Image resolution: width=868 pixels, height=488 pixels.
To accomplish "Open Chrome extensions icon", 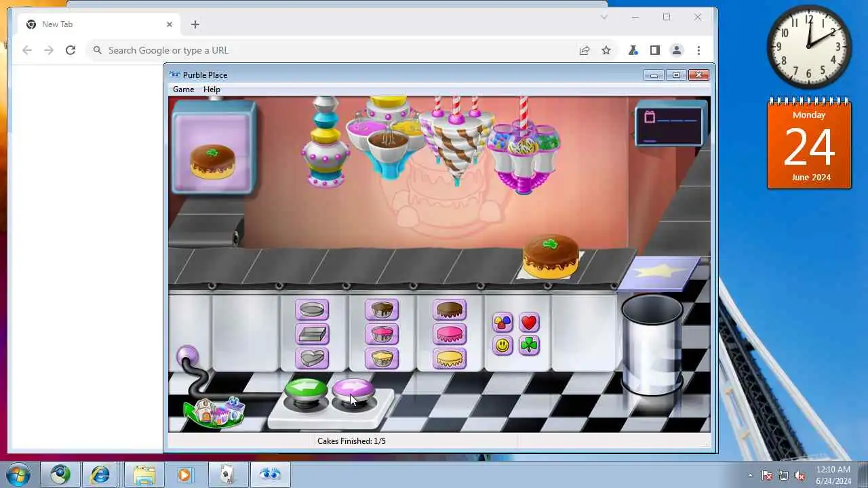I will click(633, 50).
